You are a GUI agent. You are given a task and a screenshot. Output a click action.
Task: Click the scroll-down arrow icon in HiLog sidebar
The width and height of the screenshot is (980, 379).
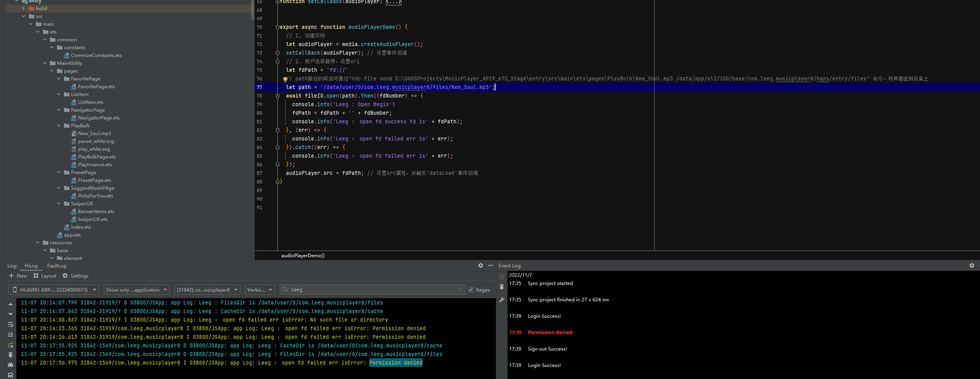coord(11,314)
